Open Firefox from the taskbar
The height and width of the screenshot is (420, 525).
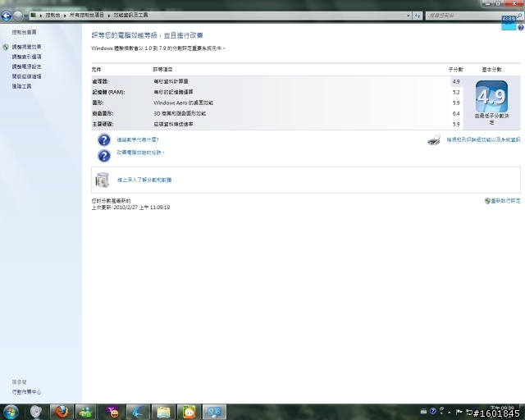pos(62,412)
